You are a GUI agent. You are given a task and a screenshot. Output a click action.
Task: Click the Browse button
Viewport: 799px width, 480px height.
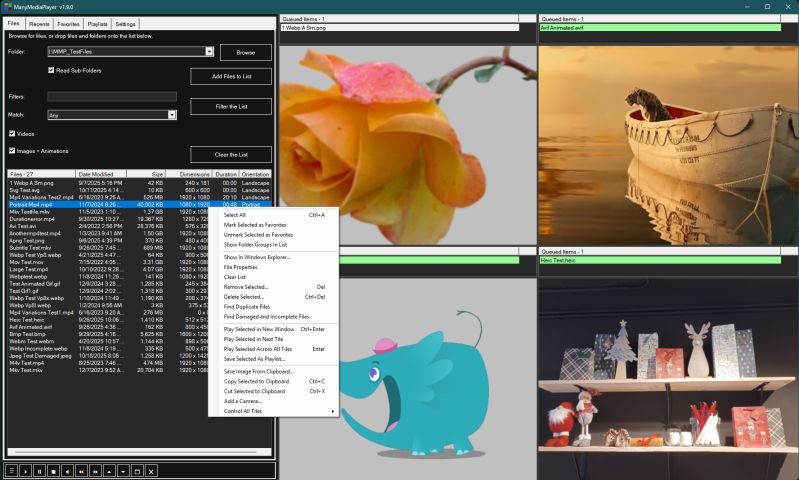pyautogui.click(x=246, y=52)
